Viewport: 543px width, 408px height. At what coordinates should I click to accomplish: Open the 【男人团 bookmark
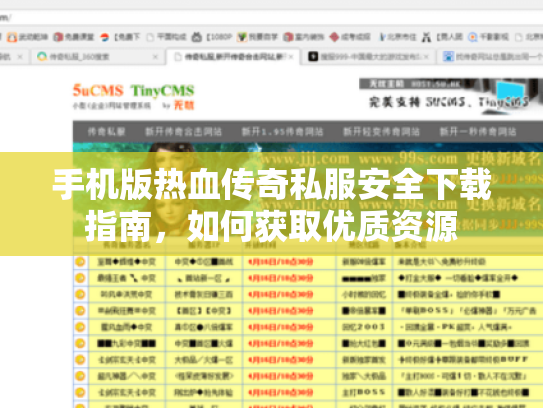pos(442,37)
